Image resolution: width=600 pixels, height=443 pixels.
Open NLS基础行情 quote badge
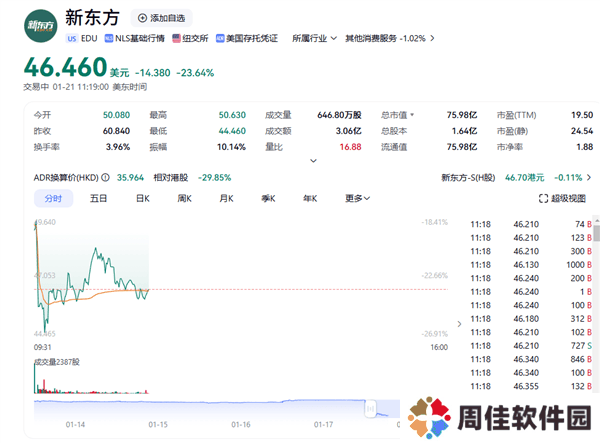click(x=135, y=38)
